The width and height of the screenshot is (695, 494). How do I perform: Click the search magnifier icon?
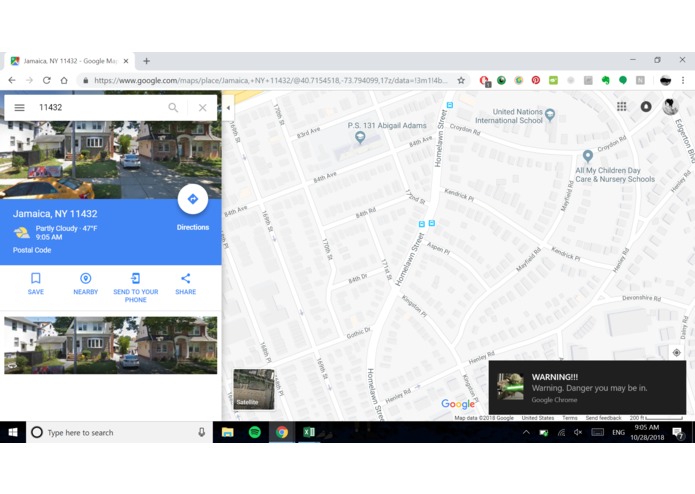click(173, 108)
